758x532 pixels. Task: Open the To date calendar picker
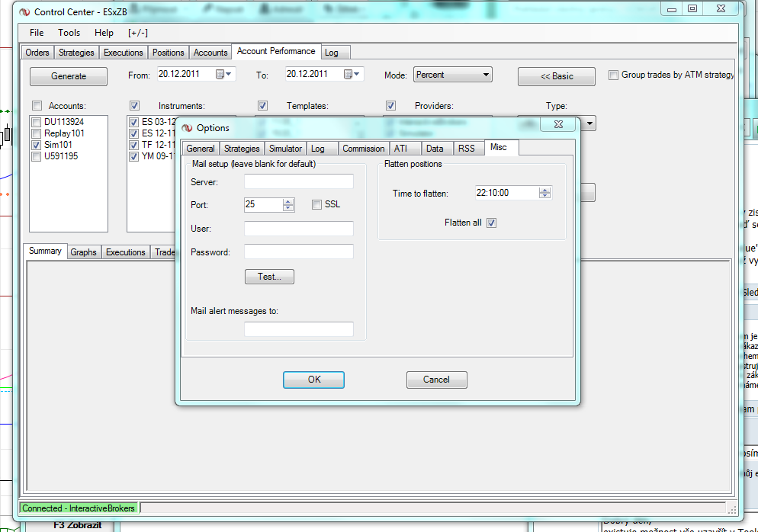tap(352, 74)
